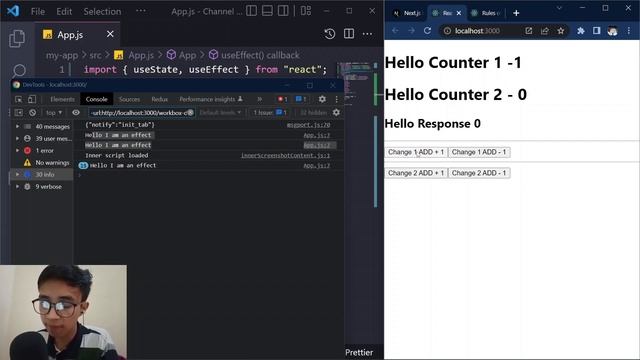Split the VS Code editor right
The width and height of the screenshot is (640, 360).
tap(349, 34)
